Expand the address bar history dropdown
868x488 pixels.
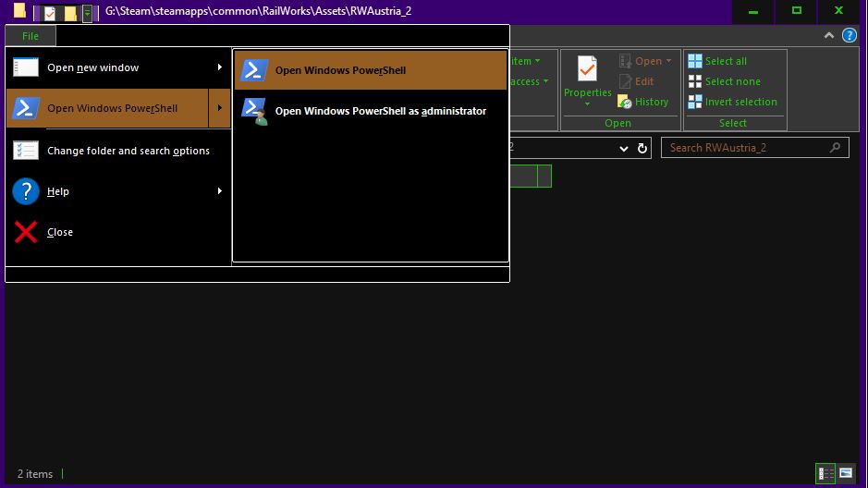624,148
